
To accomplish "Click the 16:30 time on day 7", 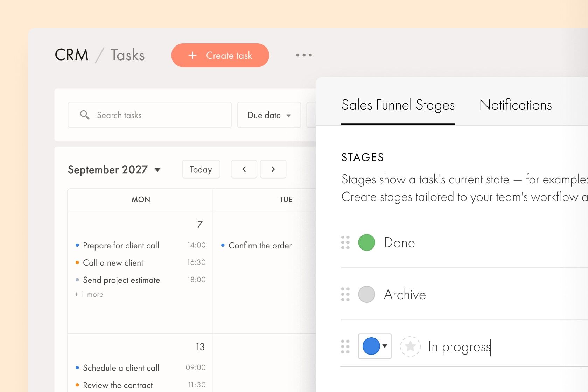I will point(196,262).
